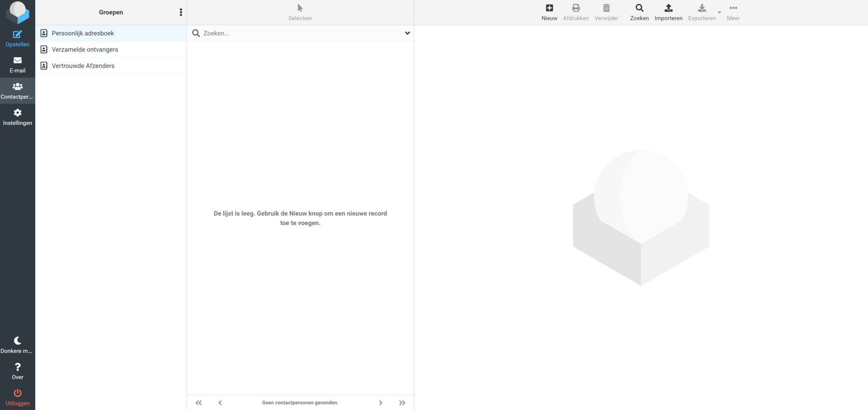The image size is (868, 410).
Task: Click Uitloggen power icon
Action: coord(18,397)
